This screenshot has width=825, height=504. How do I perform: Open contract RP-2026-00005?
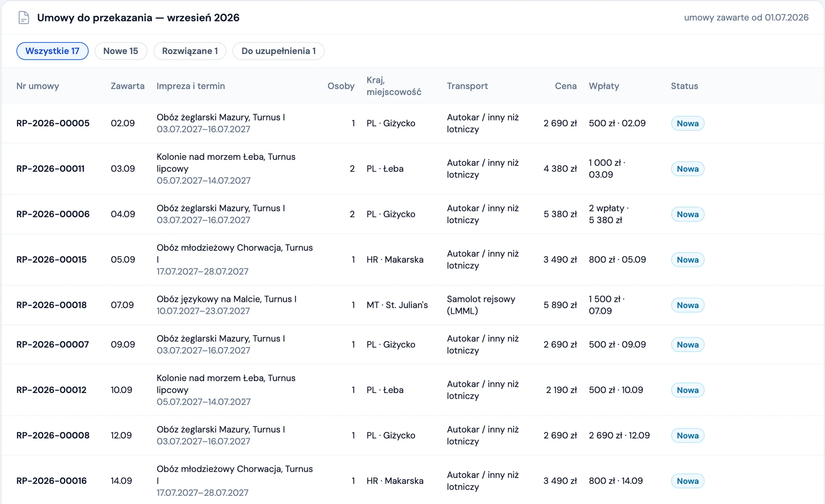point(53,123)
